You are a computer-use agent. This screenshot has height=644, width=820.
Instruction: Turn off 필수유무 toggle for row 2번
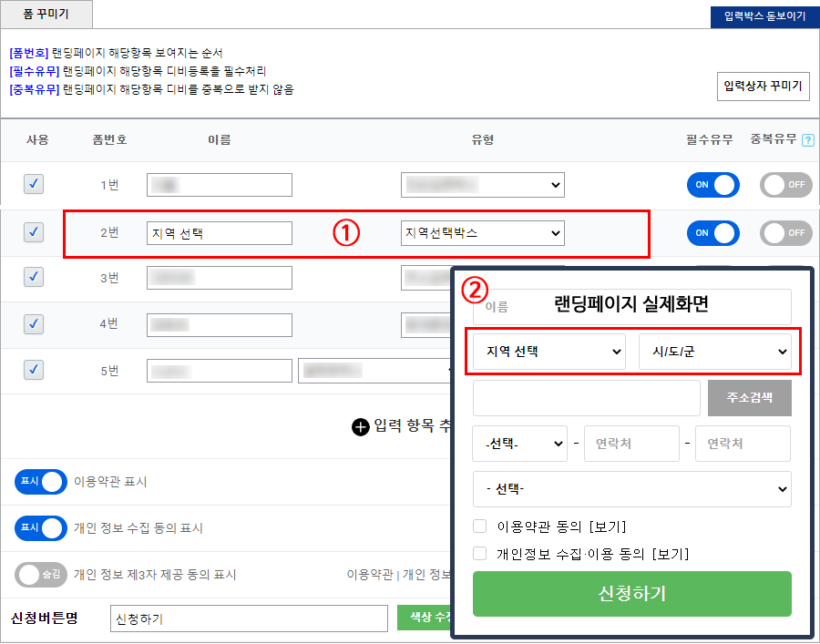click(x=712, y=233)
